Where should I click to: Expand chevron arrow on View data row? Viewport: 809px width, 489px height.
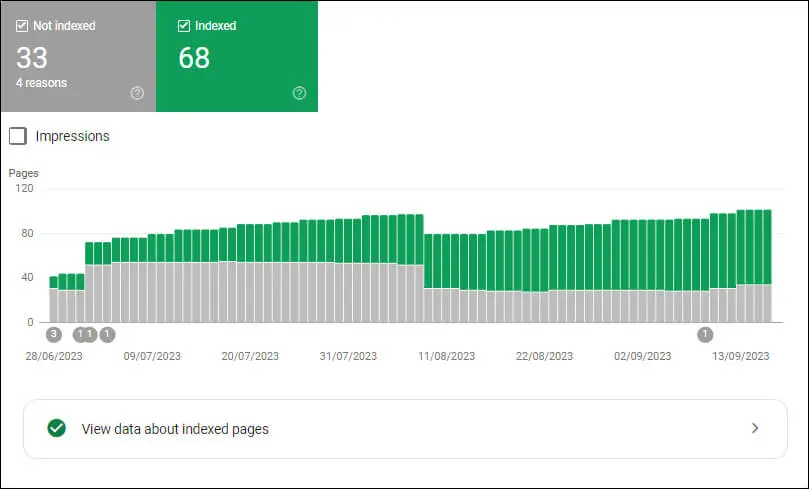(x=755, y=428)
